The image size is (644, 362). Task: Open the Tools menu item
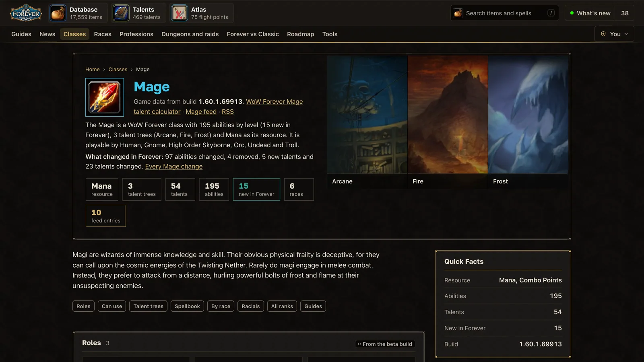[330, 34]
